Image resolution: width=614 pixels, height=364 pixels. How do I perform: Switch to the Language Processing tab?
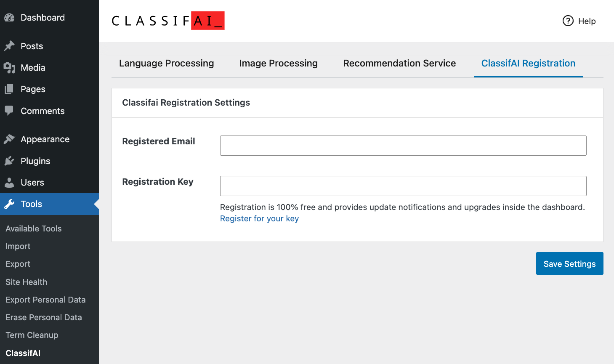pos(166,63)
